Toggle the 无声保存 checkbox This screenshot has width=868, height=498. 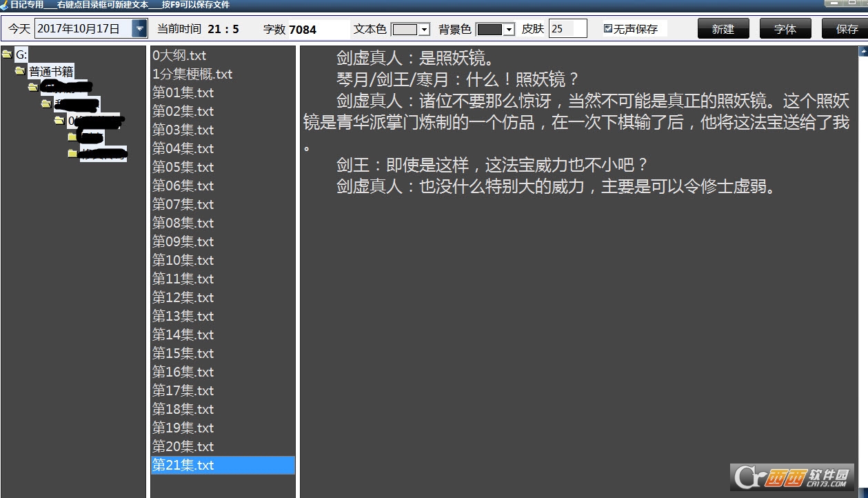[x=608, y=29]
